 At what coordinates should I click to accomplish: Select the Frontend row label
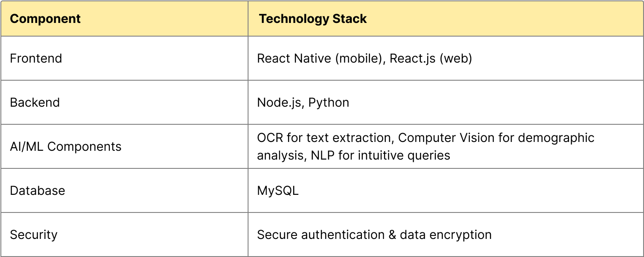pyautogui.click(x=36, y=59)
